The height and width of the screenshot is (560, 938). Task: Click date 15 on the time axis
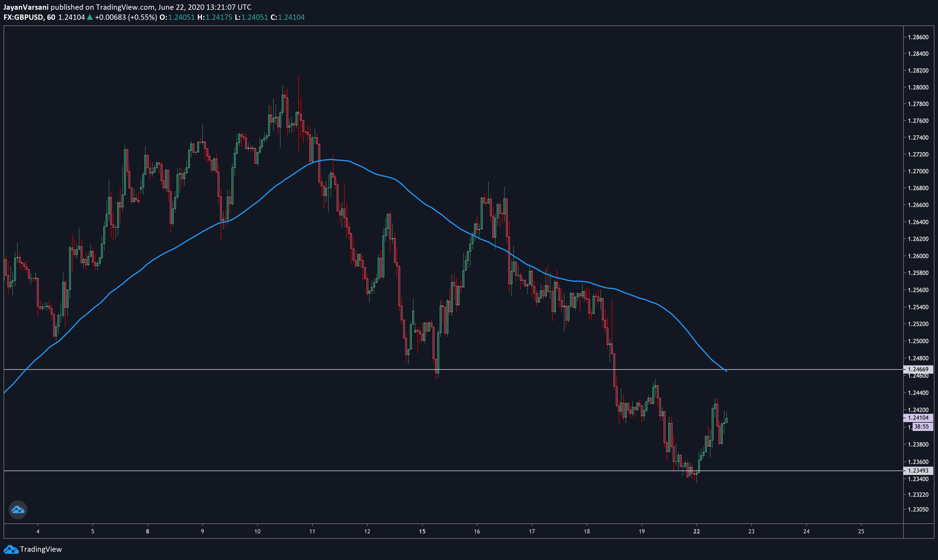422,531
